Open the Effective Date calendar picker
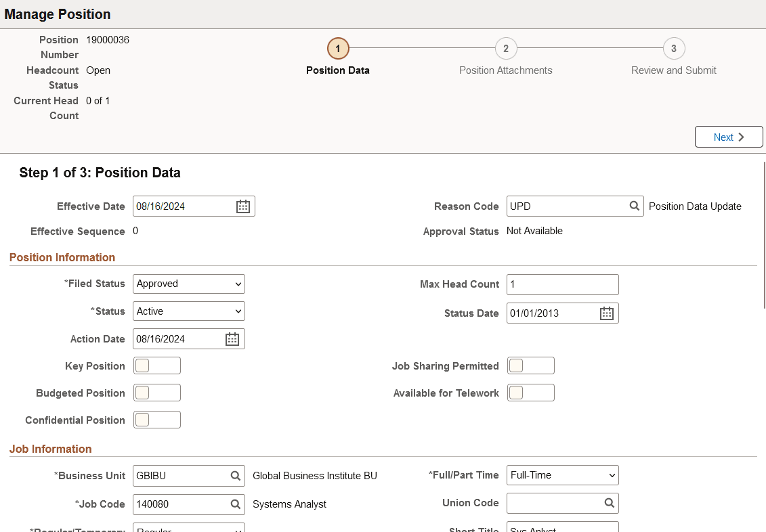 pos(243,206)
